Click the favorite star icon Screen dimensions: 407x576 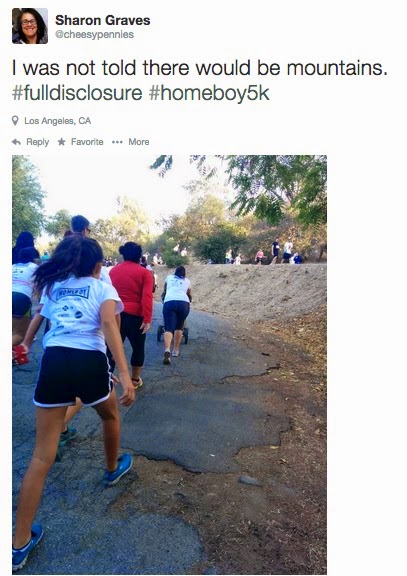[61, 141]
